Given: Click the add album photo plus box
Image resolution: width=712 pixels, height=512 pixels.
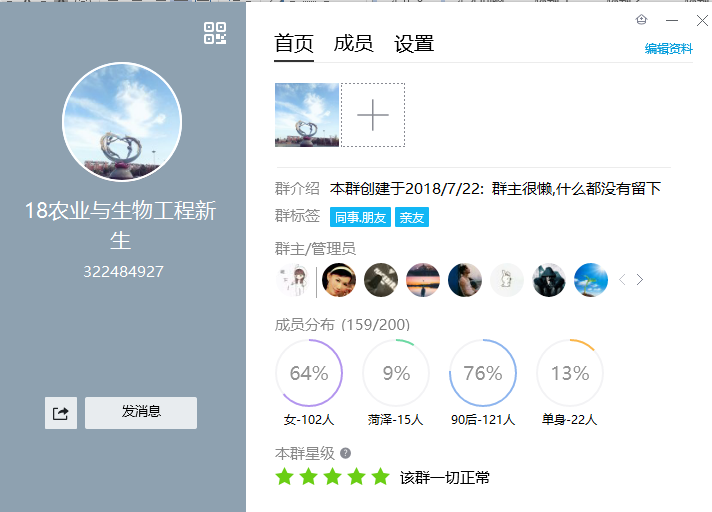Looking at the screenshot, I should 373,115.
